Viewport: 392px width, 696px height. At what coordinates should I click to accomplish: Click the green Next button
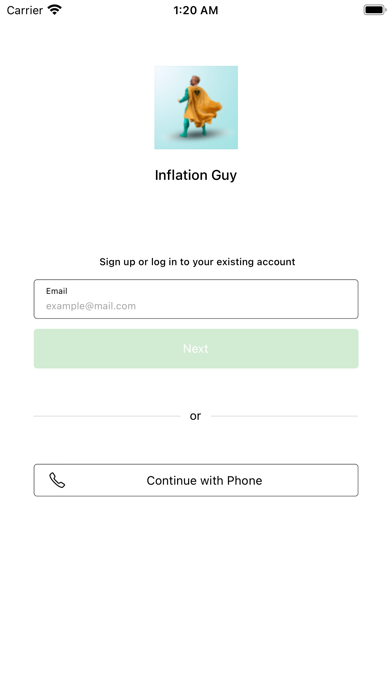pyautogui.click(x=196, y=348)
